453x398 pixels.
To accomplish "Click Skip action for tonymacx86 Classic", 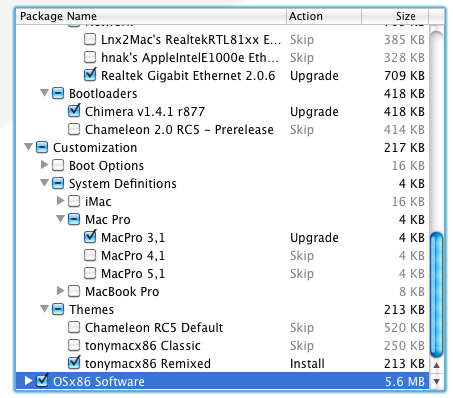I will (x=302, y=346).
